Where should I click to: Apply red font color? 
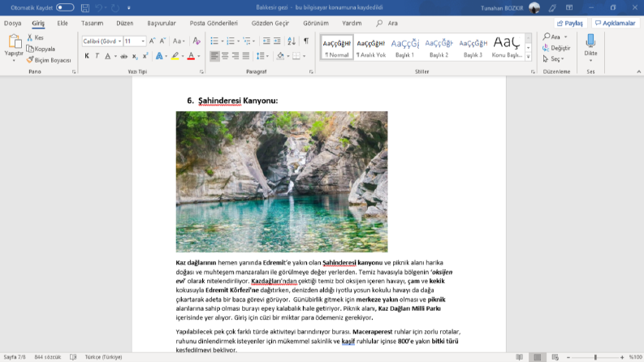(191, 56)
